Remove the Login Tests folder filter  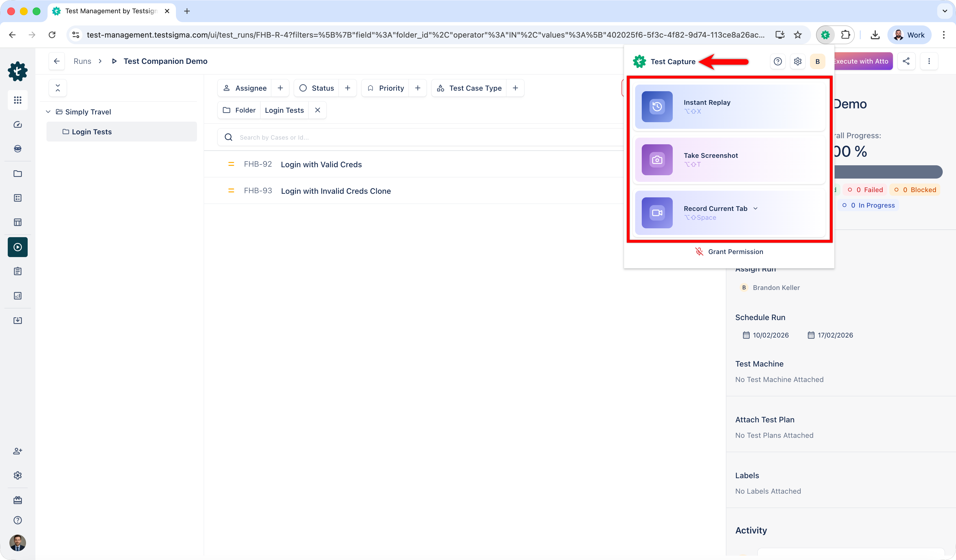(318, 110)
